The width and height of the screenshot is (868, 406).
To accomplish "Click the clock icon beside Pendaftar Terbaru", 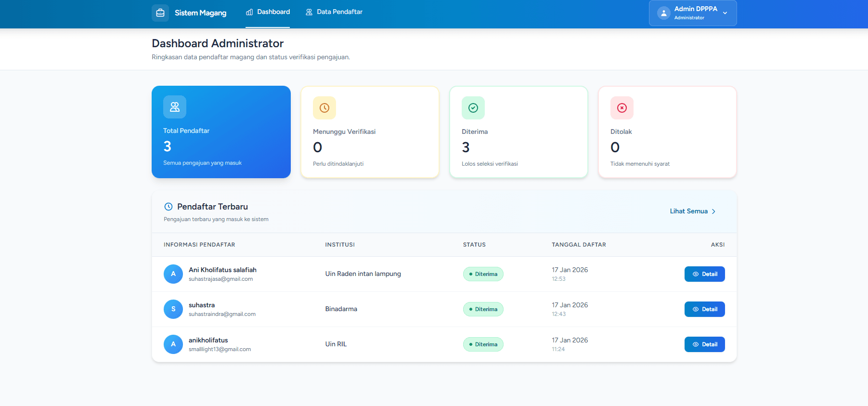I will pyautogui.click(x=168, y=207).
